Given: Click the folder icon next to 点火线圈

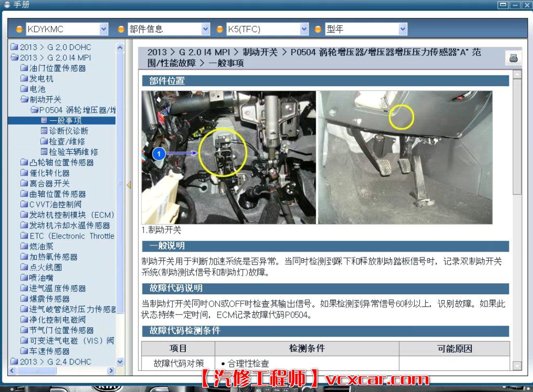Looking at the screenshot, I should (x=24, y=267).
